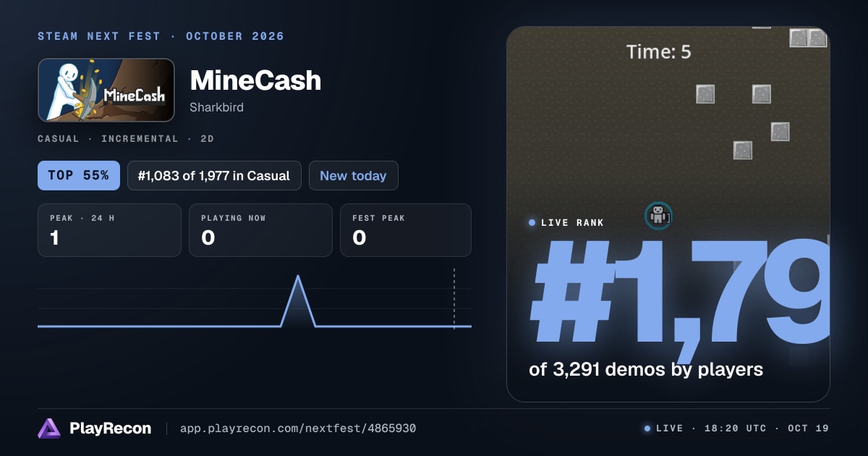This screenshot has width=868, height=456.
Task: Click the top-right stone block pair in gameplay
Action: [x=808, y=38]
